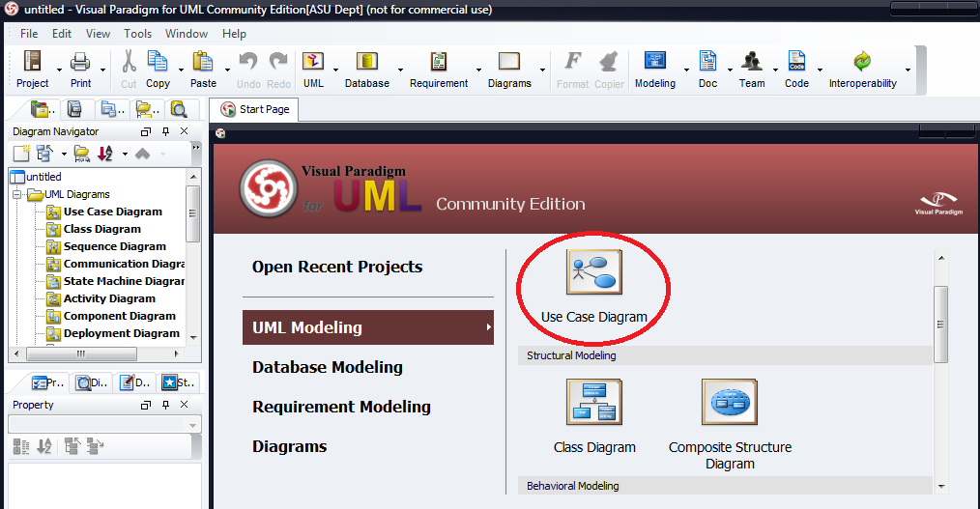980x509 pixels.
Task: Click Class Diagram thumbnail on Start Page
Action: (594, 402)
